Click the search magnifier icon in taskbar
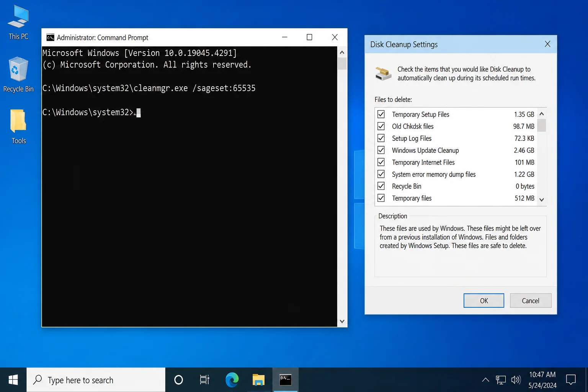 pos(38,380)
